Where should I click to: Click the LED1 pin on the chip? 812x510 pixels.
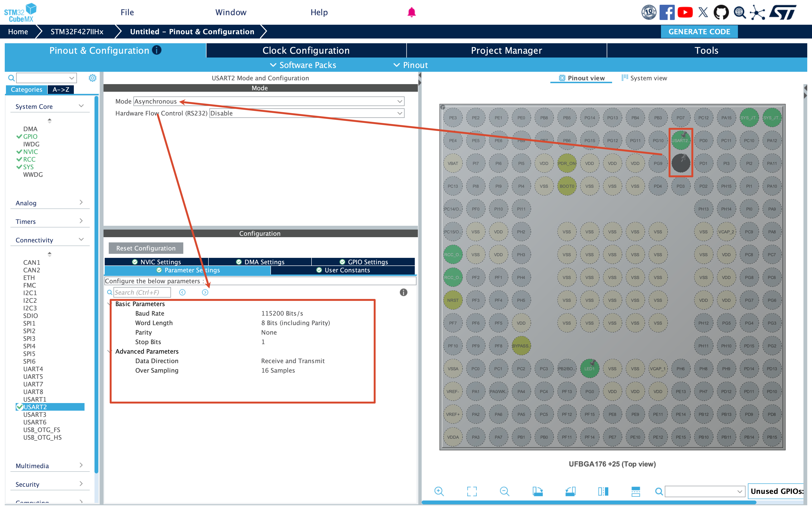coord(589,369)
